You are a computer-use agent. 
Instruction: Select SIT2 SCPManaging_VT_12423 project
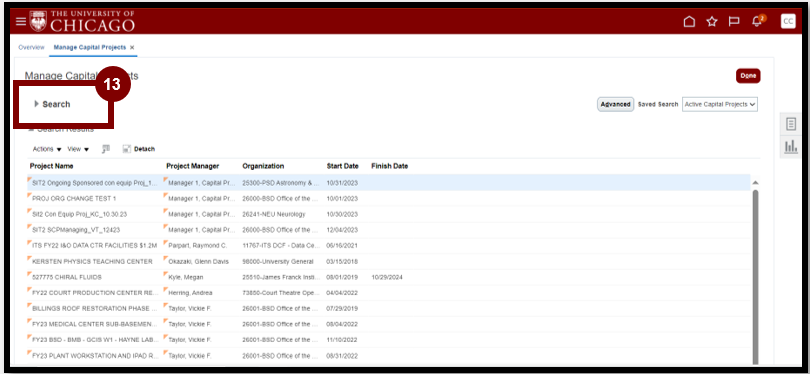point(76,230)
